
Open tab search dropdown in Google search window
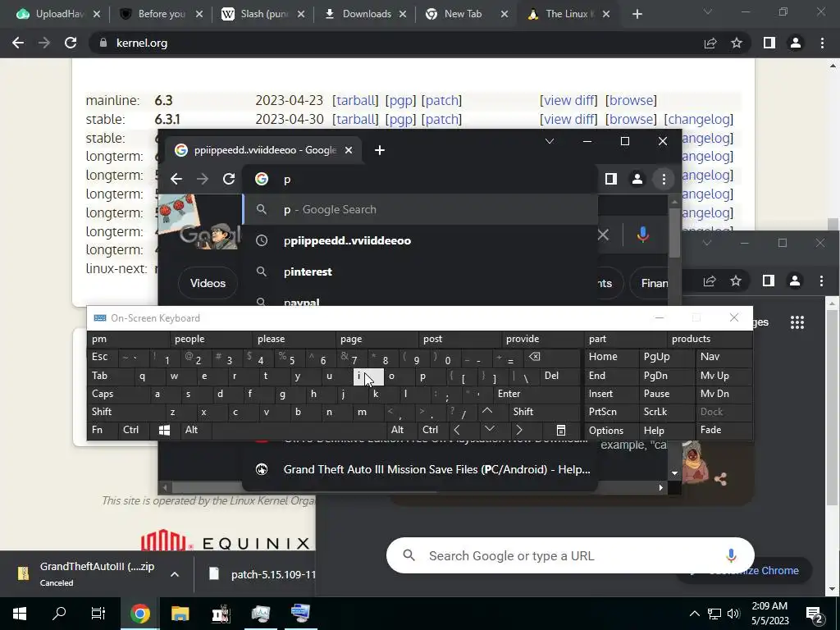coord(549,141)
